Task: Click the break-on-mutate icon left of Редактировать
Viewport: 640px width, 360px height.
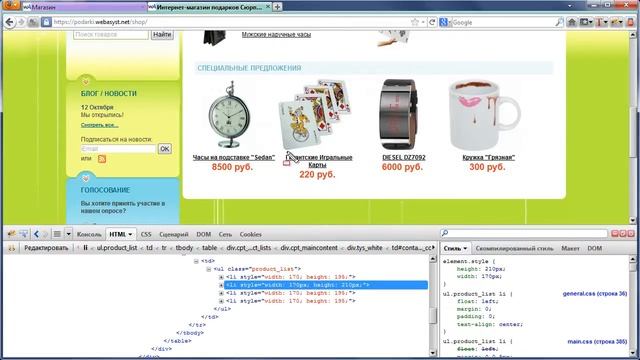Action: tap(11, 248)
